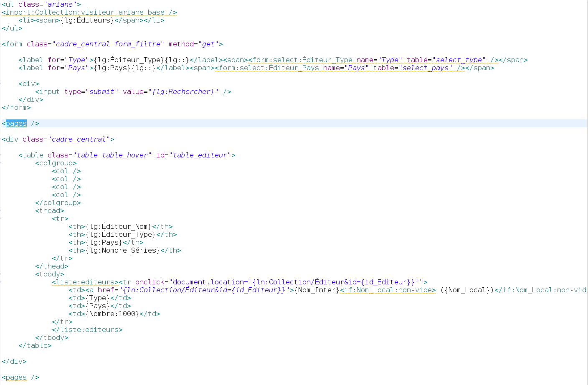The width and height of the screenshot is (588, 385).
Task: Place cursor on the 'ariane' class value
Action: pyautogui.click(x=60, y=5)
